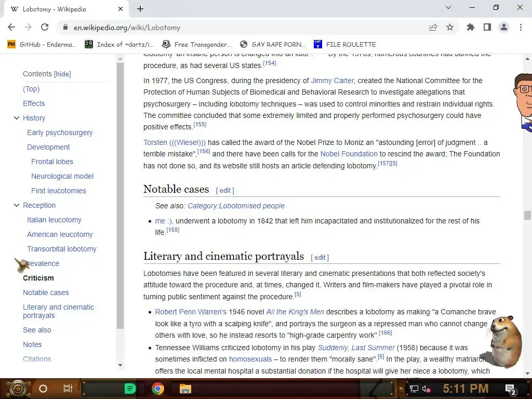The height and width of the screenshot is (399, 532).
Task: Edit Literary and cinematic portrayals section
Action: 320,258
